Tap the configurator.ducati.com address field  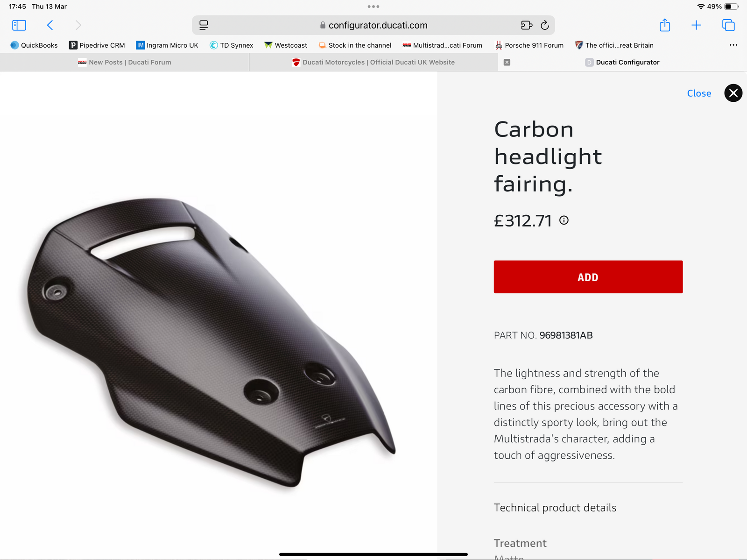click(x=373, y=25)
